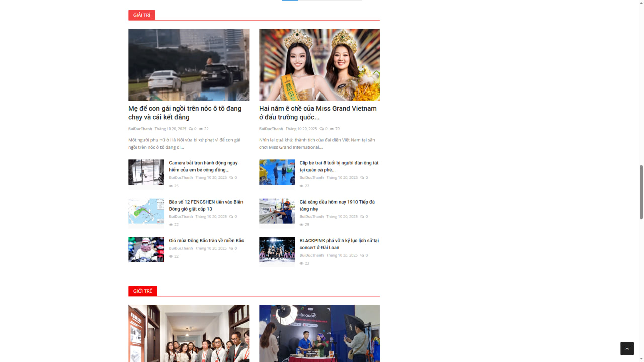Click the back-to-top arrow button
The image size is (644, 362).
pyautogui.click(x=627, y=348)
